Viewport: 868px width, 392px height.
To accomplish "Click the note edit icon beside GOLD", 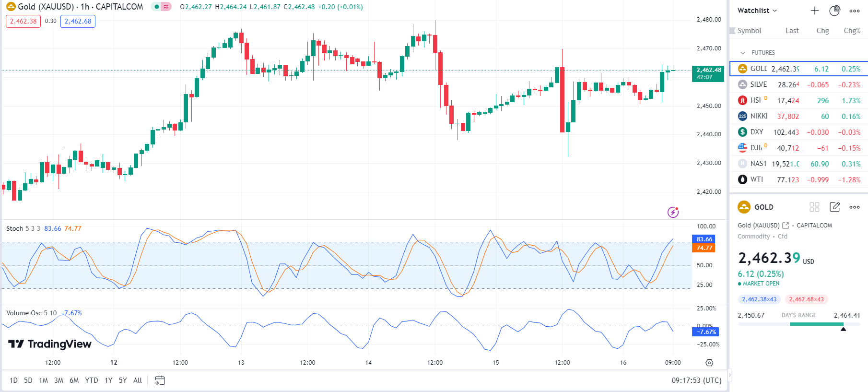I will click(834, 207).
